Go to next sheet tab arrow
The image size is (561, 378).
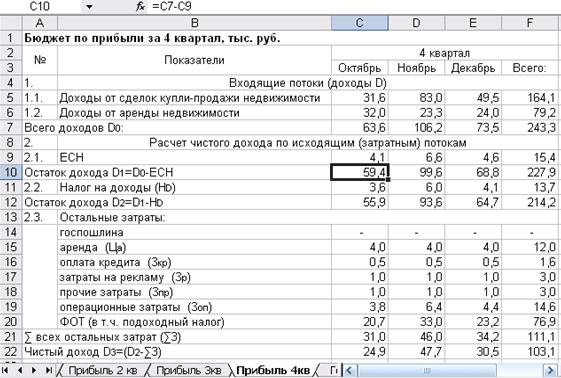point(34,370)
